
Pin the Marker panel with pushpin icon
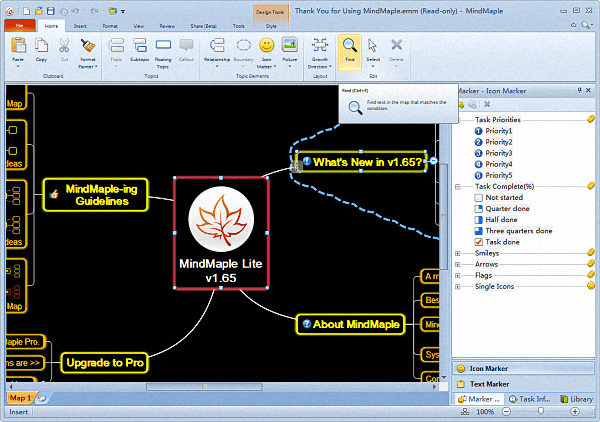coord(579,91)
